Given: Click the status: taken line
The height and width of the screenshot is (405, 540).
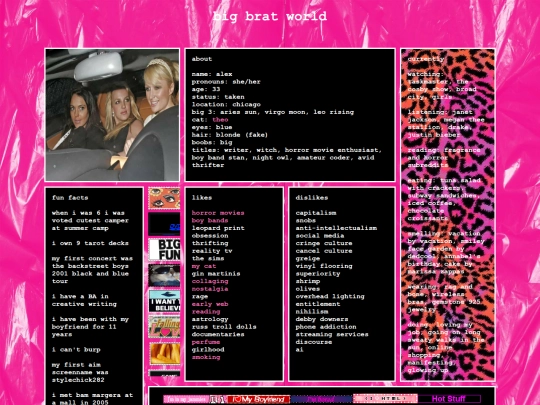Looking at the screenshot, I should pos(218,97).
